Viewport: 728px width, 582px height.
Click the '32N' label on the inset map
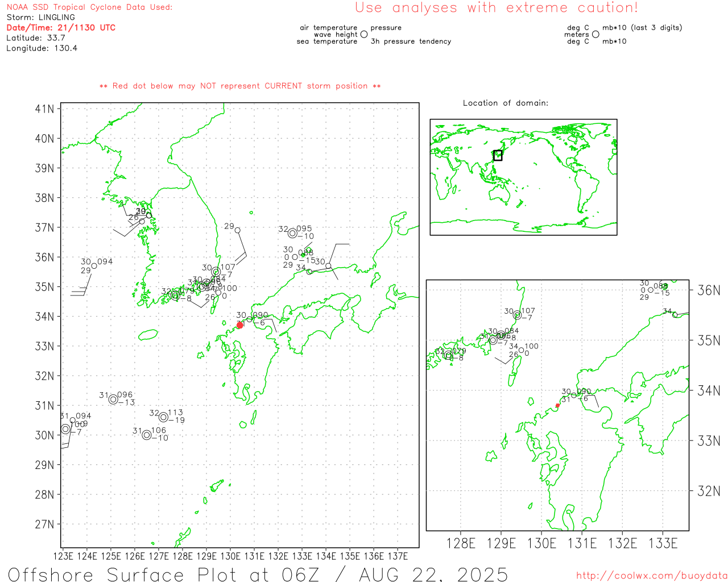[709, 491]
